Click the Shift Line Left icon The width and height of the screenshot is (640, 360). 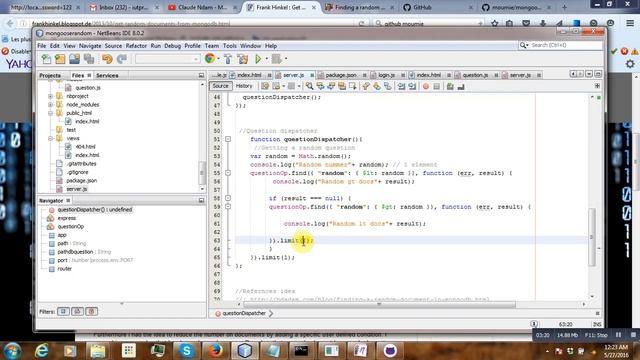tap(402, 86)
